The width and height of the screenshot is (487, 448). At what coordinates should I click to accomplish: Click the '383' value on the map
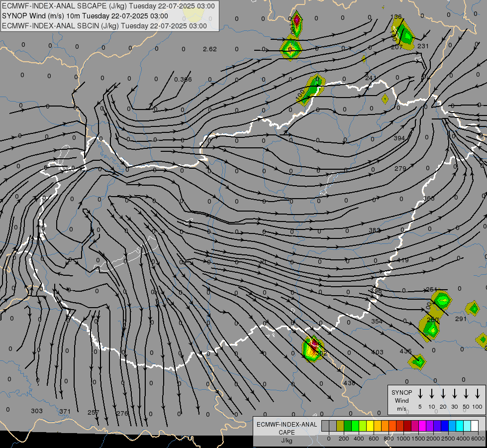tap(375, 230)
